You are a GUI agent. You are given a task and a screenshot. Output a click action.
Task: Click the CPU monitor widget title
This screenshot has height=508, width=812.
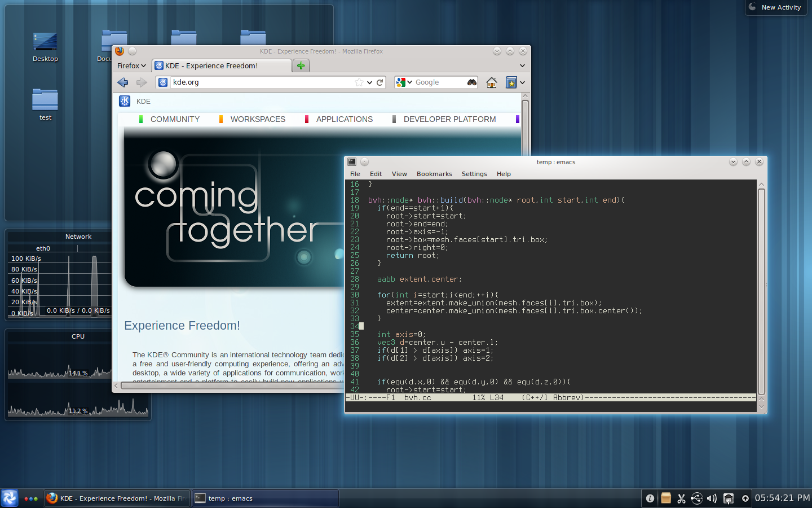(x=78, y=336)
